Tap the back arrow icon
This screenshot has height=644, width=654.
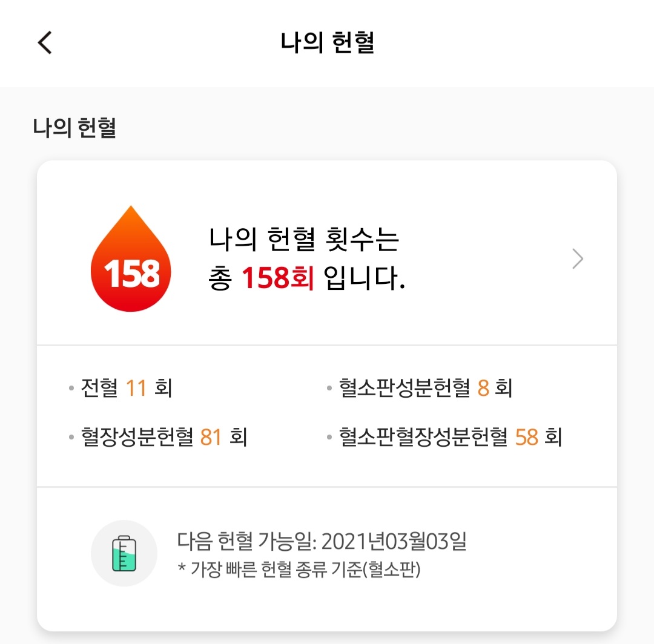coord(45,43)
